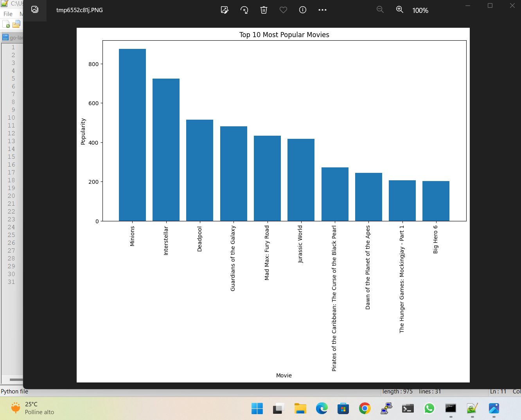Image resolution: width=521 pixels, height=420 pixels.
Task: Delete the image with the trash icon
Action: click(x=264, y=10)
